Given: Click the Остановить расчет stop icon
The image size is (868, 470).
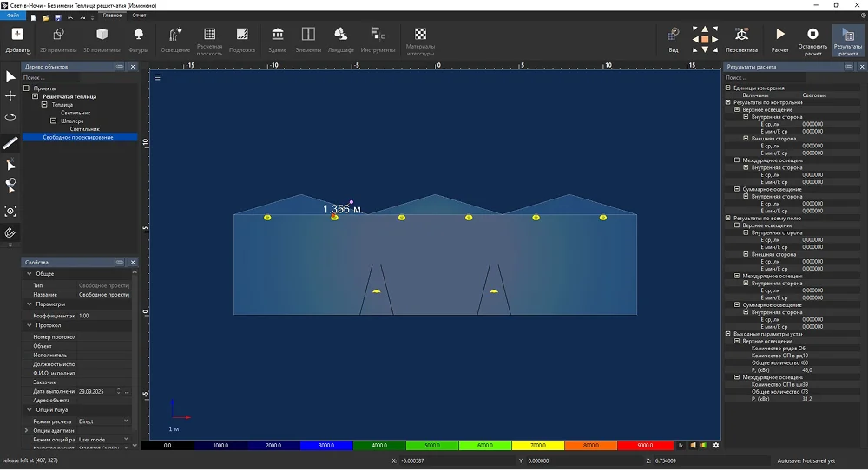Looking at the screenshot, I should [812, 35].
